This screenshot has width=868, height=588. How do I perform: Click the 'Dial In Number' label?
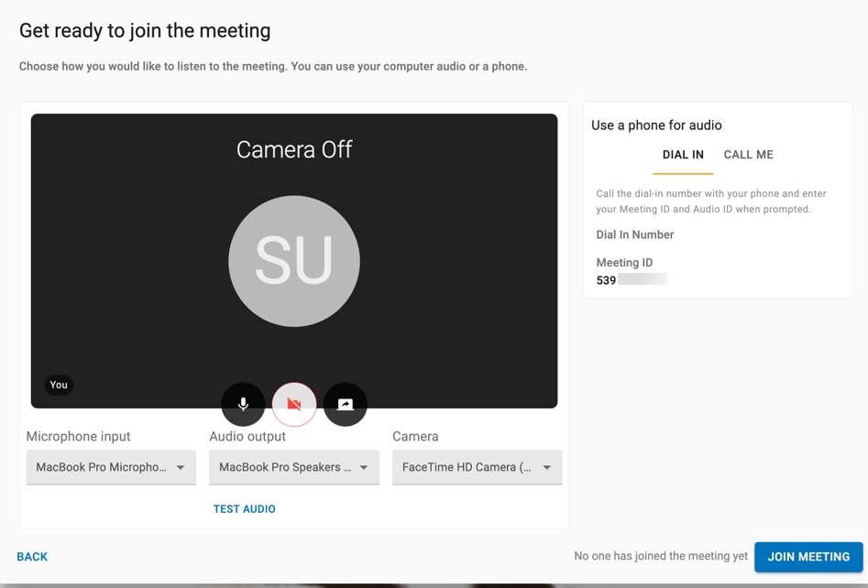click(635, 234)
